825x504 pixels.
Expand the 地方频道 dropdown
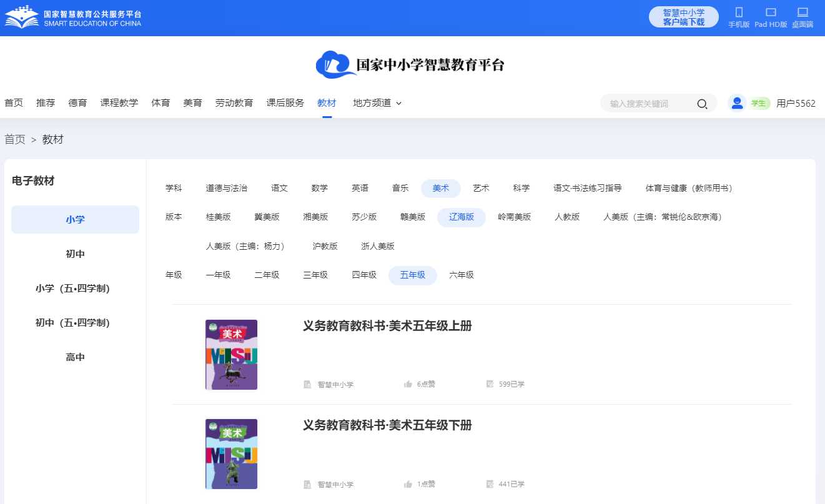tap(377, 103)
